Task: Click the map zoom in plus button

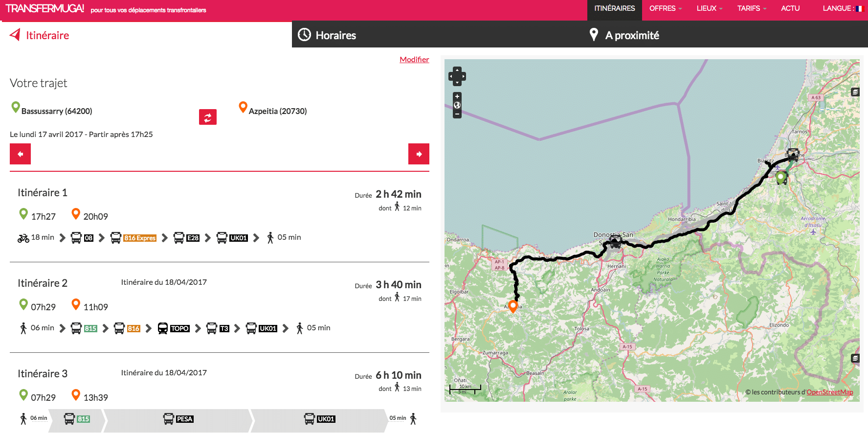Action: (457, 96)
